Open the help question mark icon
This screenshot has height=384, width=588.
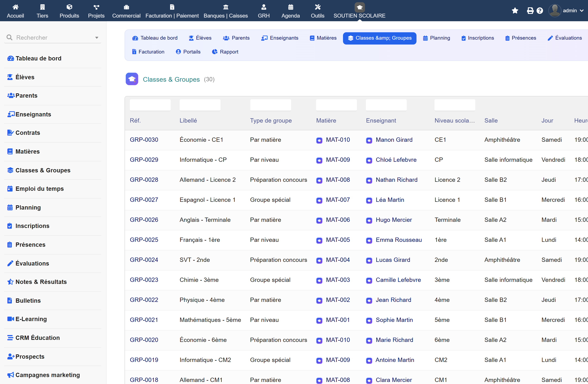[x=540, y=11]
